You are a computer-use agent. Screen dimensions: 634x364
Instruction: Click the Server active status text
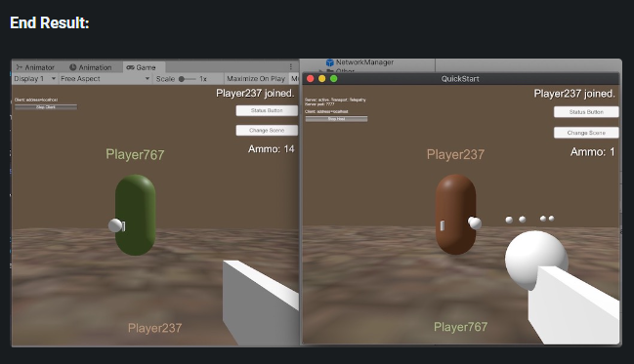(x=335, y=100)
